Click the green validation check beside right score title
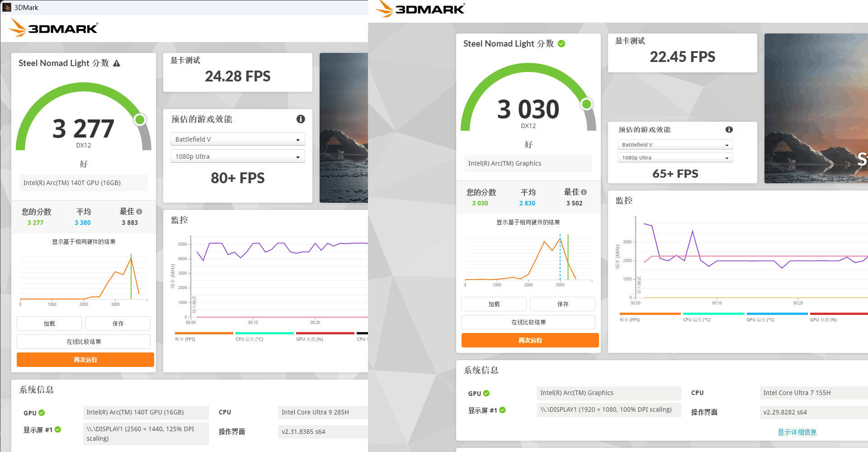The image size is (868, 452). [x=561, y=43]
